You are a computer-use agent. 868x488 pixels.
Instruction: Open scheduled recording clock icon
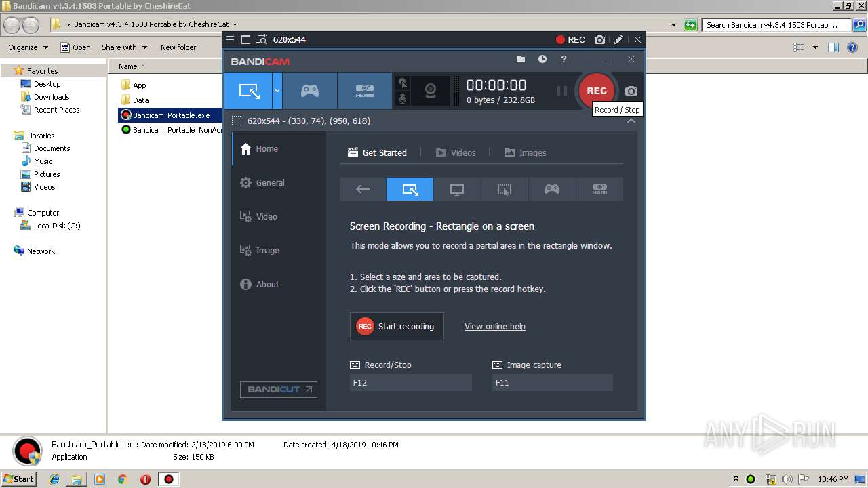[x=542, y=60]
